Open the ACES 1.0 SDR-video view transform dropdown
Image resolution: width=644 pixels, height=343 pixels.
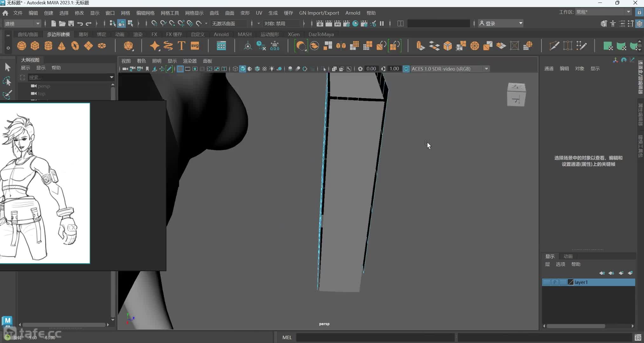pyautogui.click(x=450, y=69)
